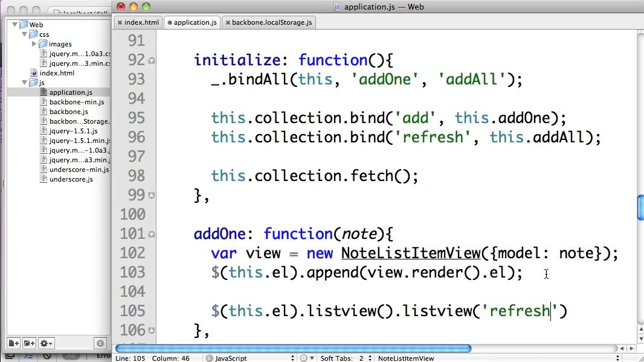
Task: Open jquery.m…3.min.css file in tree
Action: pyautogui.click(x=80, y=63)
